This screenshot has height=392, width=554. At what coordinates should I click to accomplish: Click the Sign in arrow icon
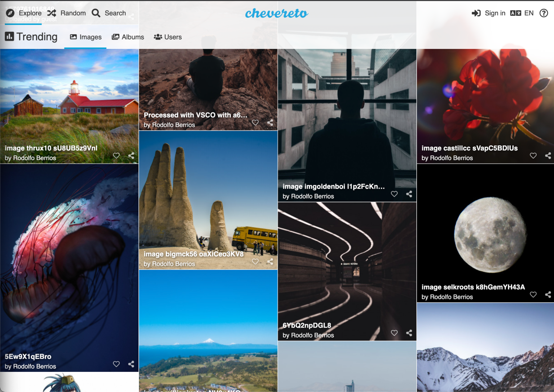point(476,13)
